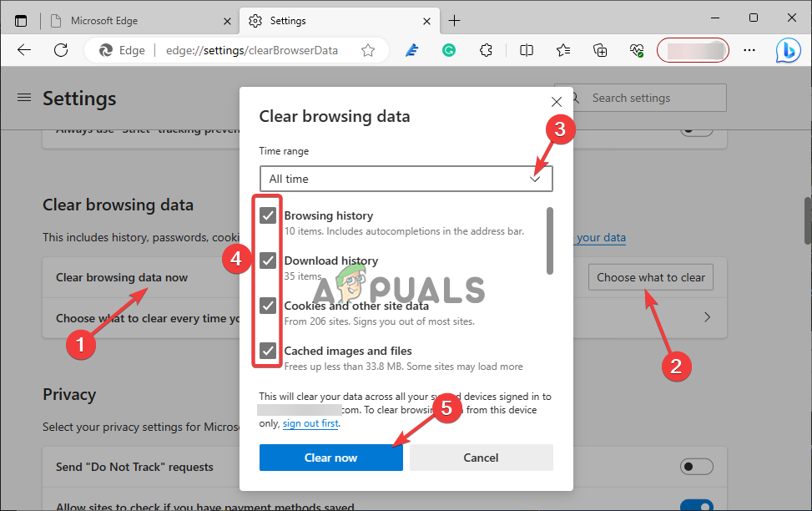
Task: Open the Settings and more menu
Action: (749, 50)
